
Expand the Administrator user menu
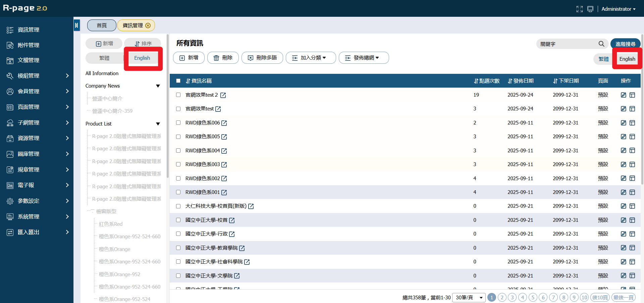pyautogui.click(x=618, y=9)
